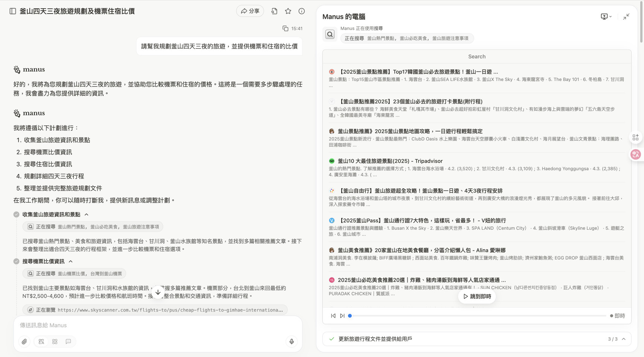Click the connectors icon in message toolbar

tap(55, 342)
